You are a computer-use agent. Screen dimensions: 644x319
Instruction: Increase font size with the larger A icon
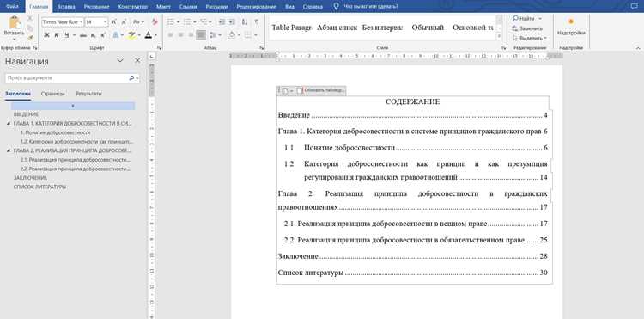[x=114, y=21]
